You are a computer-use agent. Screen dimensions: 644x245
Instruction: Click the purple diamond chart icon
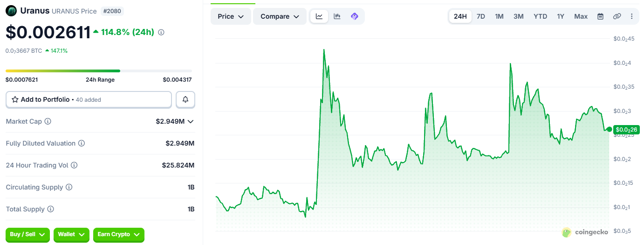(x=355, y=16)
